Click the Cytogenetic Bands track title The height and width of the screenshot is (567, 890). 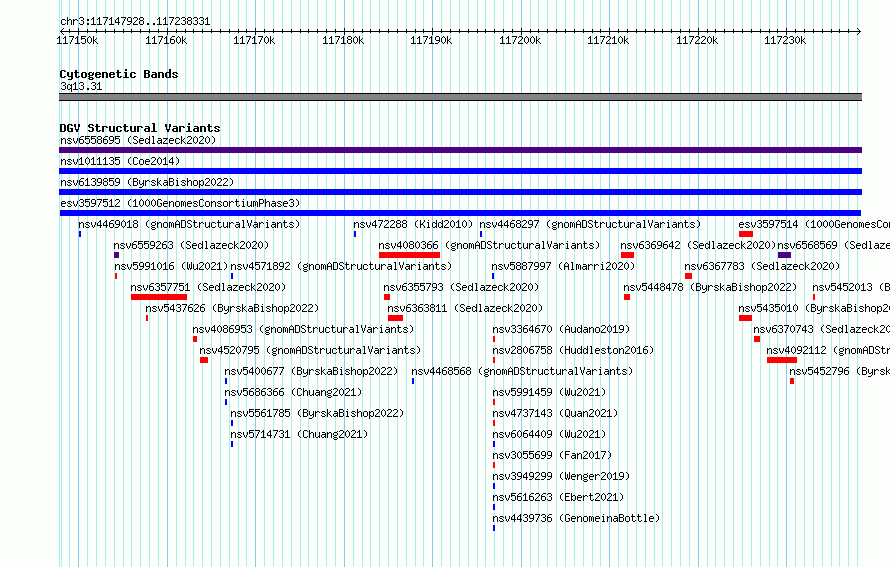pyautogui.click(x=119, y=74)
